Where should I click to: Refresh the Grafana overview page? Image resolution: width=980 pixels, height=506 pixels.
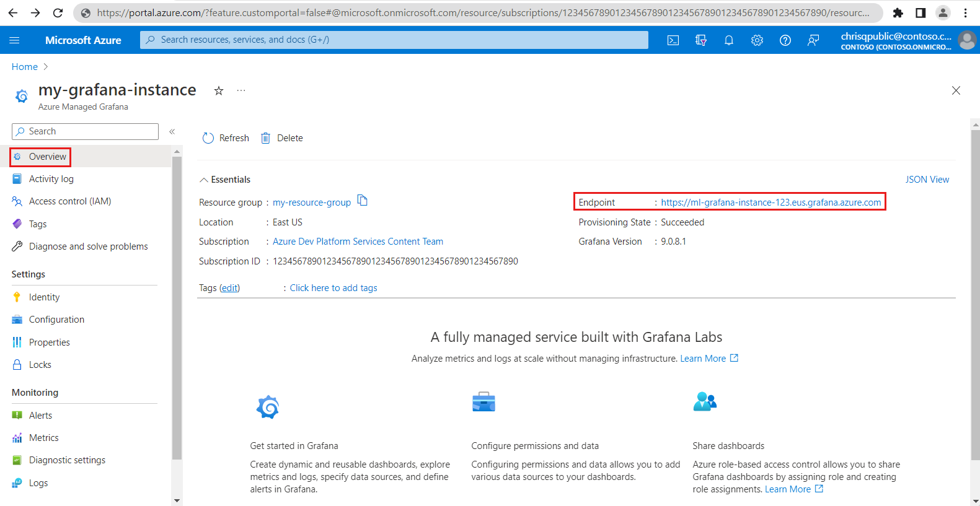click(226, 138)
